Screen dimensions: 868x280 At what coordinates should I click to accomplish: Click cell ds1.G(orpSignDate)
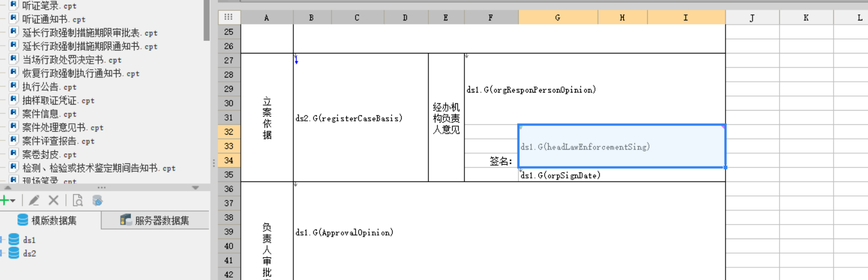622,175
